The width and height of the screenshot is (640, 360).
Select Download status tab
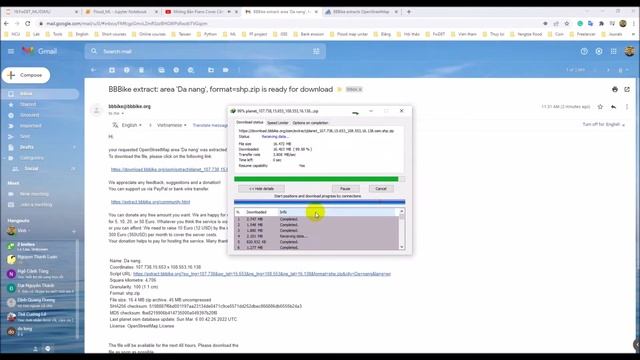[250, 122]
